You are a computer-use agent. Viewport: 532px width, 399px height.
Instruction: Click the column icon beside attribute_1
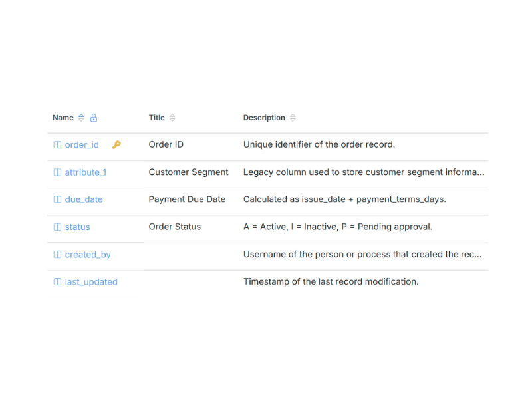tap(57, 172)
